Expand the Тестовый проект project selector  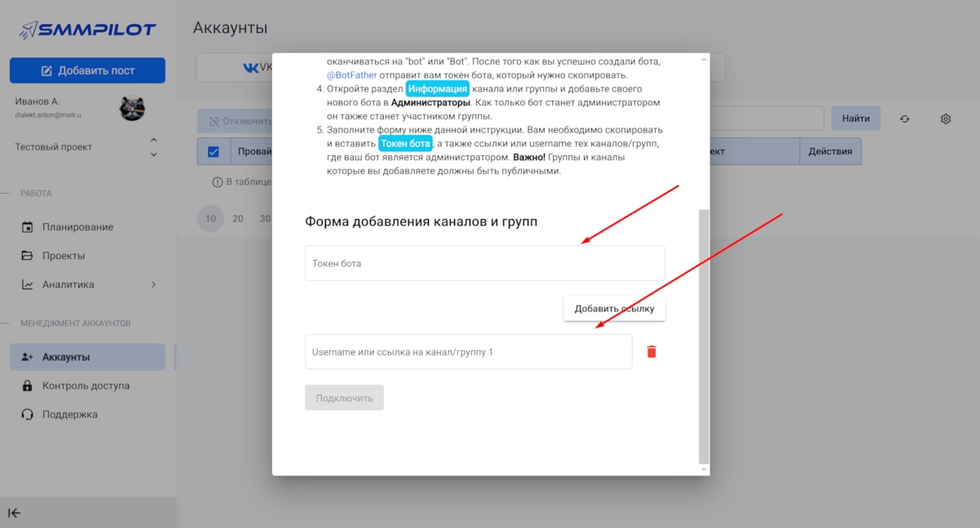(87, 147)
